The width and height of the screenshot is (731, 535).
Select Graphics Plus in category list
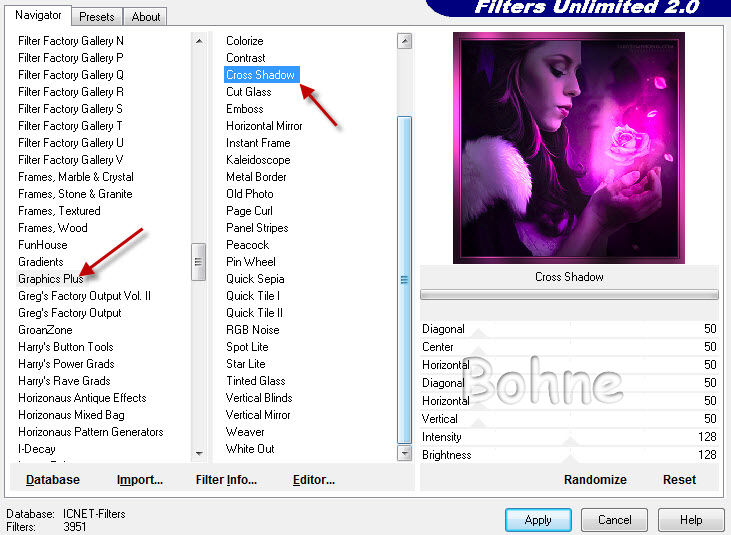[x=51, y=279]
